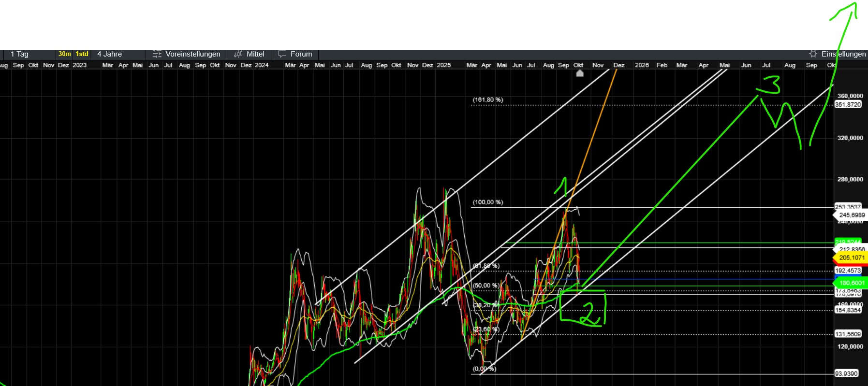Screen dimensions: 868x386
Task: Click the current-date marker below Okt 2025
Action: pos(580,73)
